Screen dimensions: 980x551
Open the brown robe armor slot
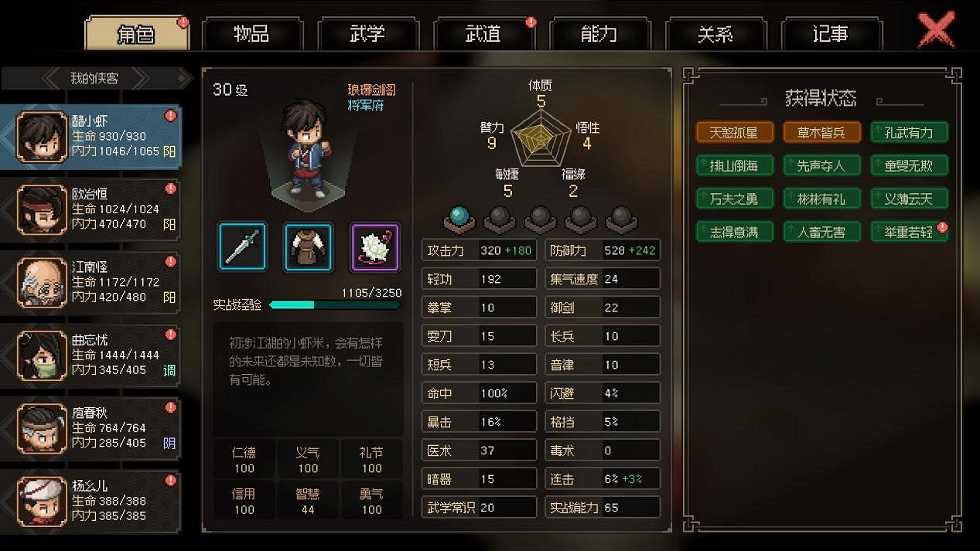pyautogui.click(x=309, y=247)
